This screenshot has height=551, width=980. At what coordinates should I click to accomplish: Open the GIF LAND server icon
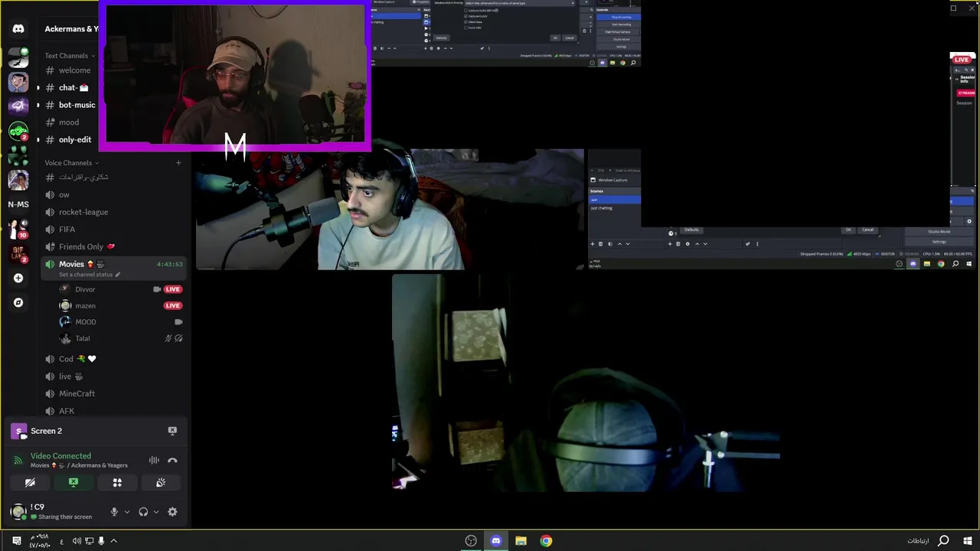click(18, 253)
